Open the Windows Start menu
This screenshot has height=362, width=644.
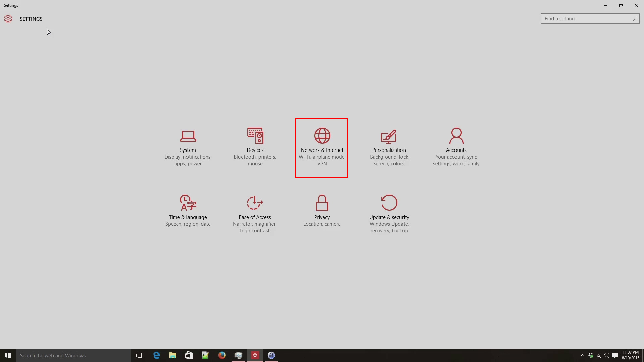pyautogui.click(x=8, y=355)
